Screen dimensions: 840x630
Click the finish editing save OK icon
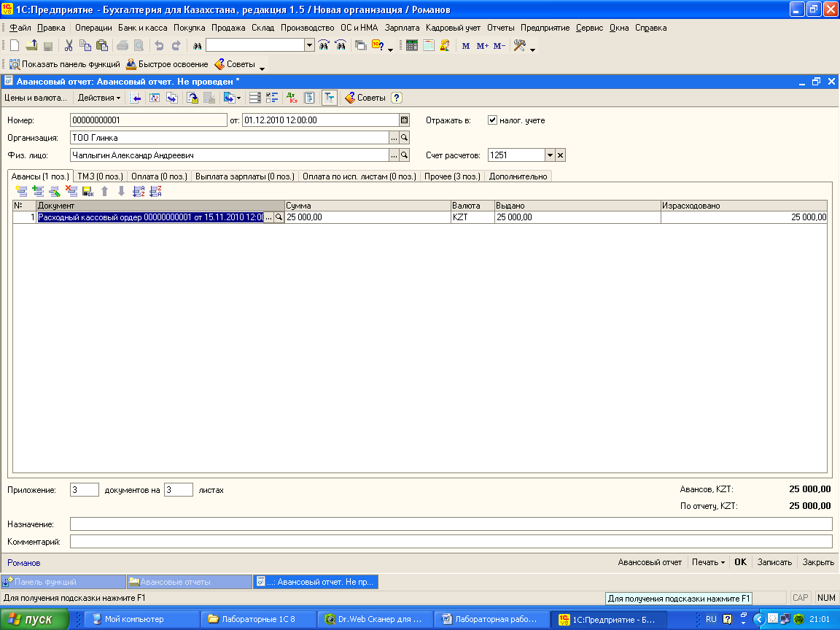click(x=87, y=191)
